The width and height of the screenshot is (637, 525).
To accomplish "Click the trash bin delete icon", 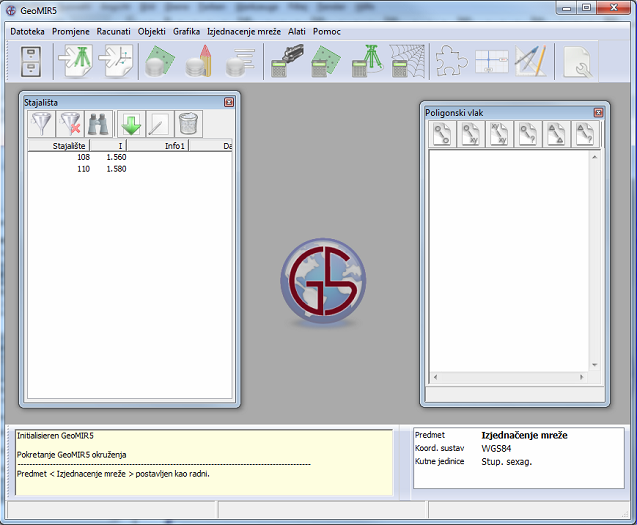I will click(x=188, y=124).
